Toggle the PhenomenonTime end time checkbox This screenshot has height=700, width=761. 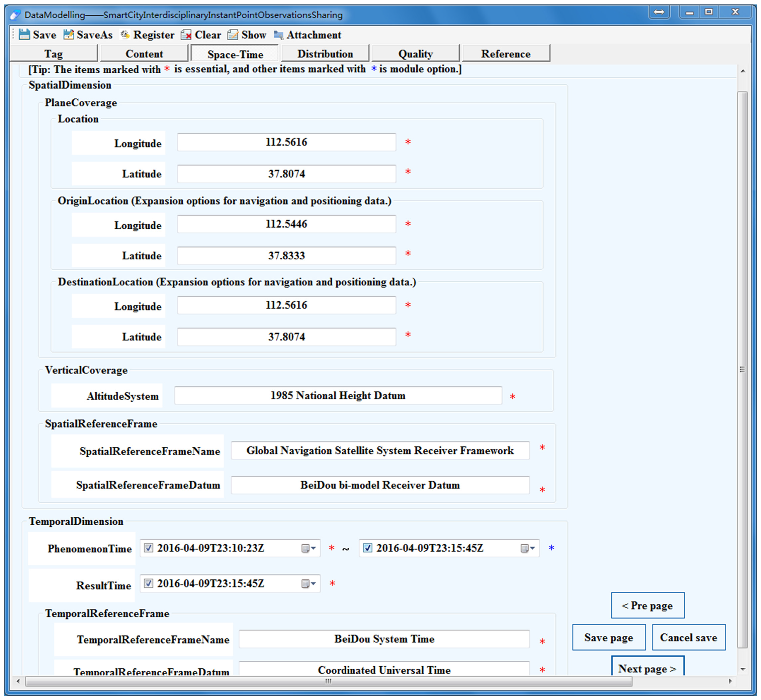[x=367, y=548]
